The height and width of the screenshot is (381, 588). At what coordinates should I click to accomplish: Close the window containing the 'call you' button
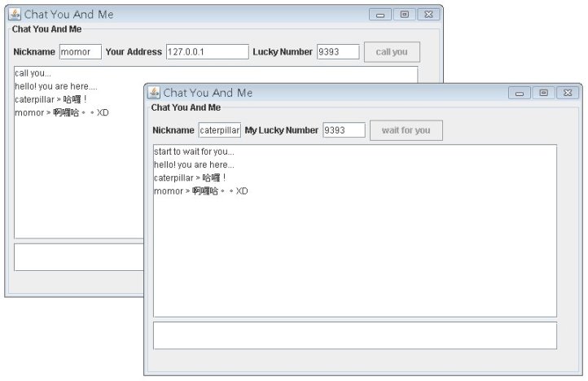(x=428, y=15)
